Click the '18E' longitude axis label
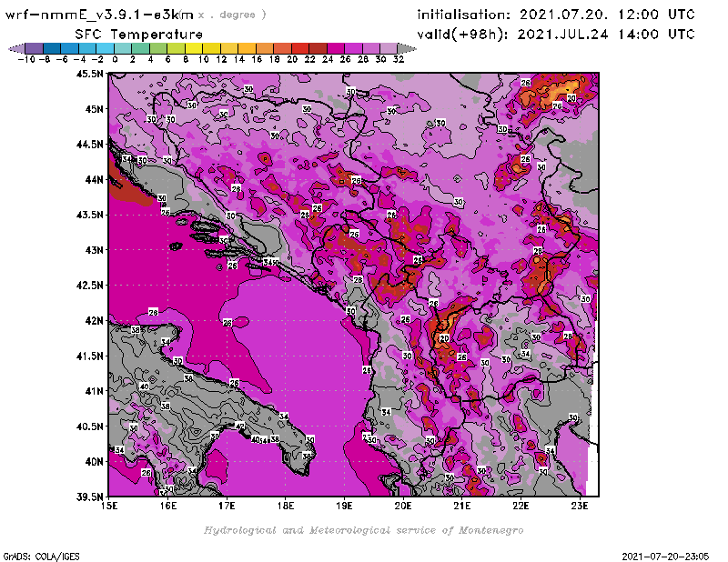The height and width of the screenshot is (562, 728). (286, 506)
